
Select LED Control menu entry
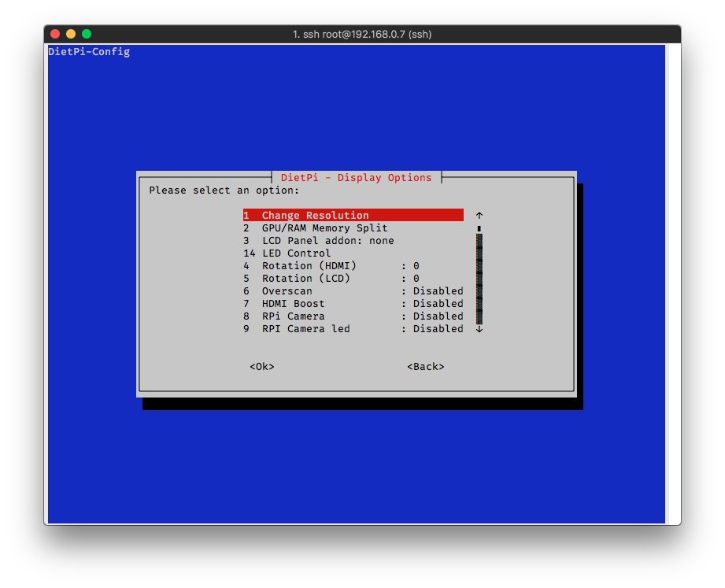[353, 253]
